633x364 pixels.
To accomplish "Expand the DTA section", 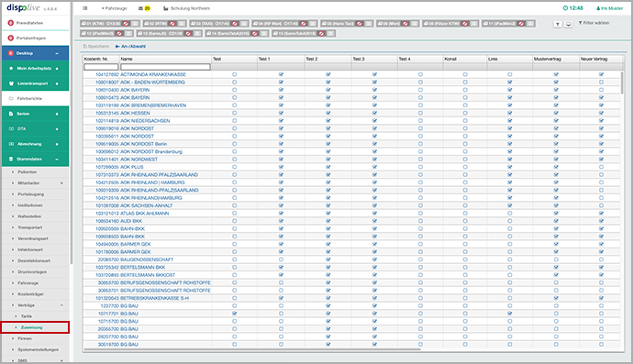I will pyautogui.click(x=57, y=129).
